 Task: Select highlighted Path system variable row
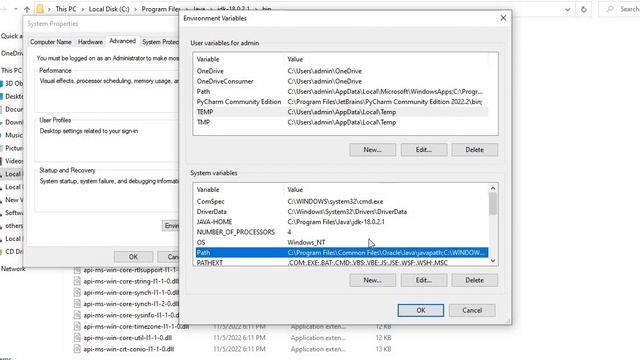pyautogui.click(x=342, y=252)
